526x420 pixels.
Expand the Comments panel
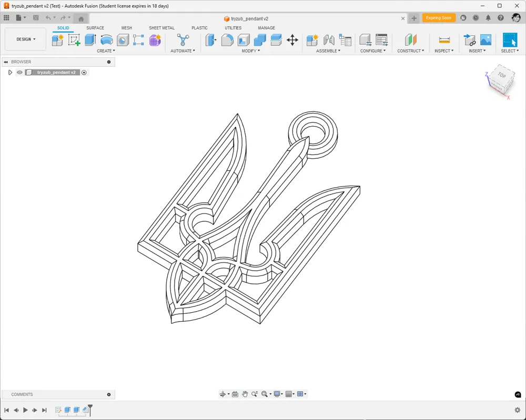(109, 395)
